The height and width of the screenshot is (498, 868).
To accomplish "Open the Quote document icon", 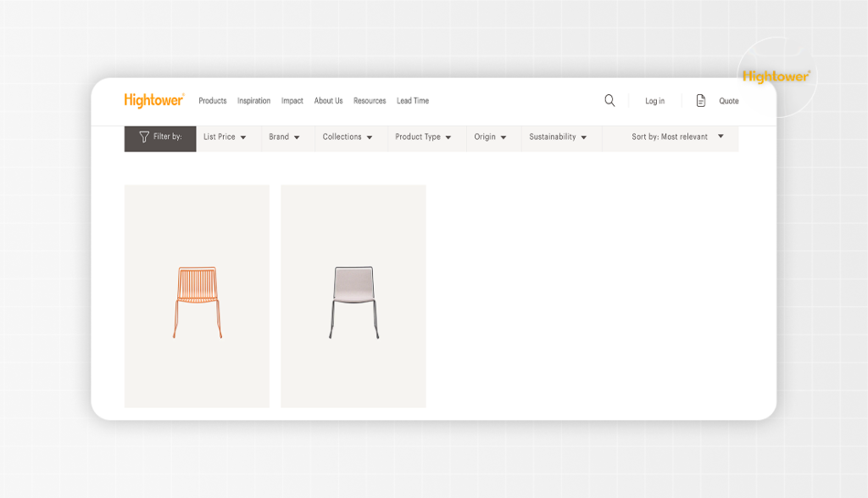I will point(701,100).
